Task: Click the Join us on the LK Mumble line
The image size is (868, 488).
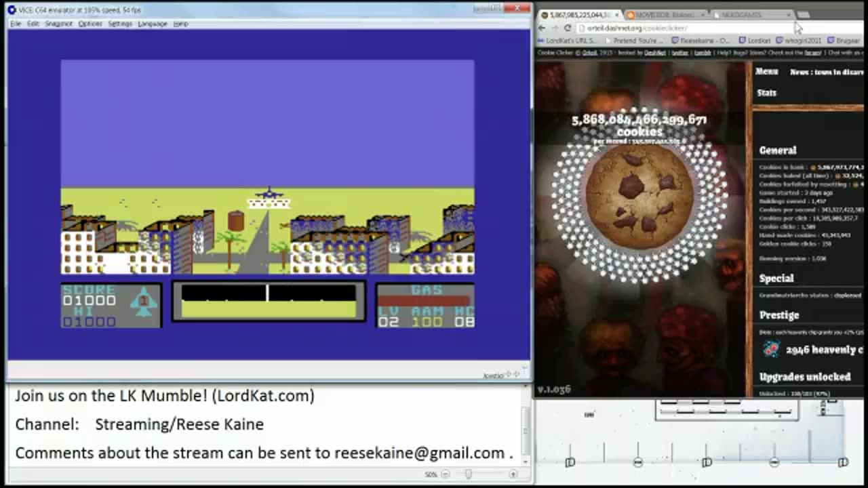Action: click(165, 396)
